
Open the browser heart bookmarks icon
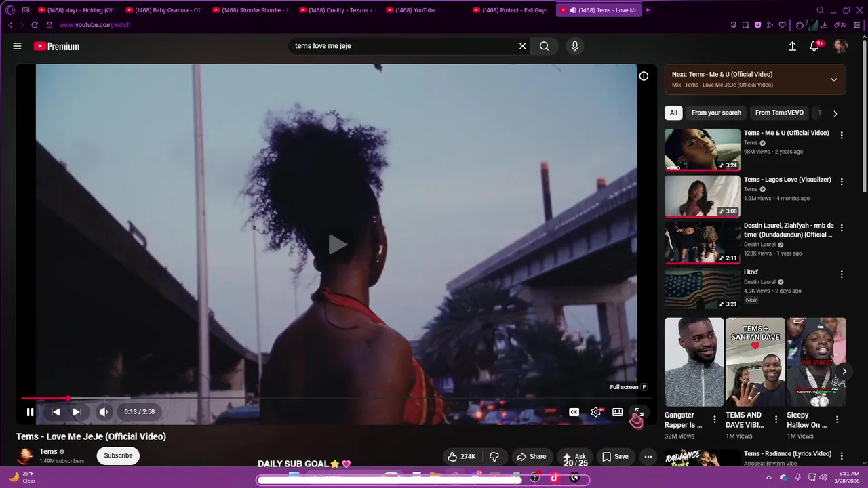point(782,25)
